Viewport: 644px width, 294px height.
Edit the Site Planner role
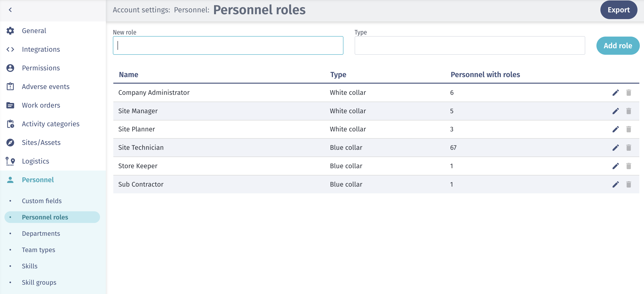(616, 129)
